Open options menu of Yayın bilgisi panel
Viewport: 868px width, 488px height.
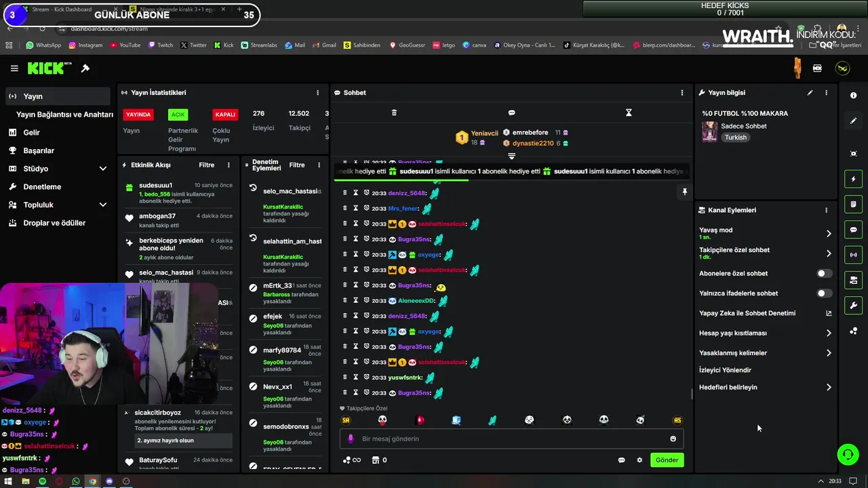pyautogui.click(x=826, y=92)
